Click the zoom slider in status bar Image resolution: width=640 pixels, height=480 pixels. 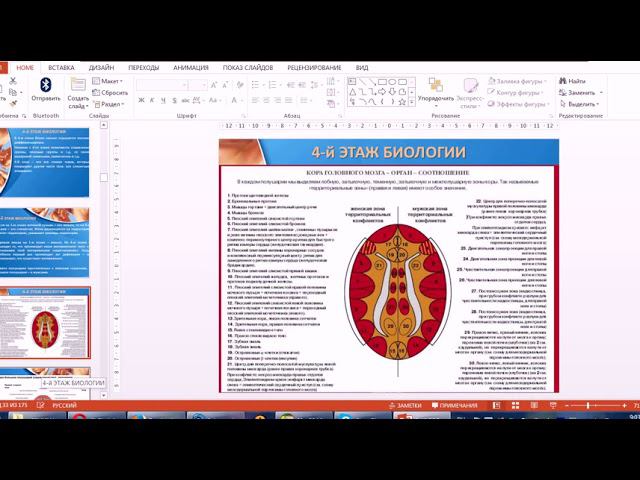[595, 405]
